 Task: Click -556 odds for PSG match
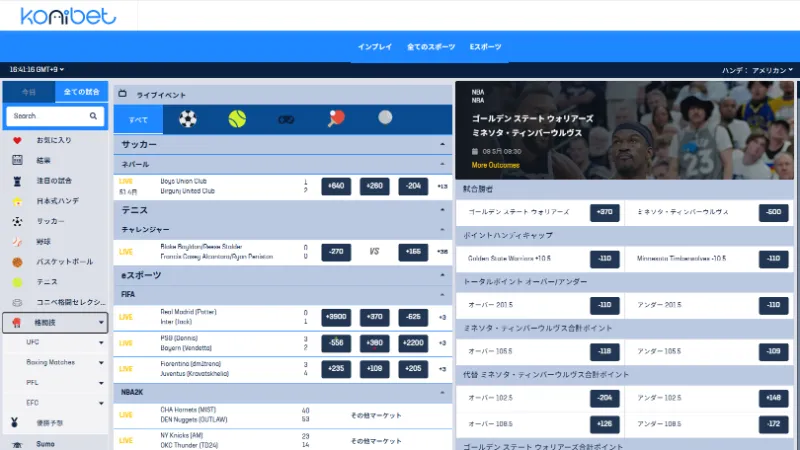coord(336,343)
